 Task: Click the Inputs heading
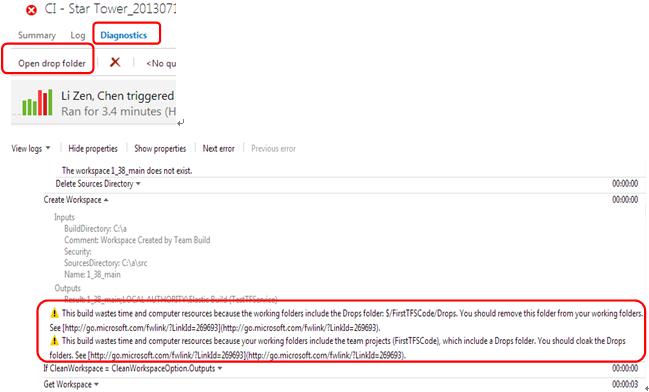(65, 217)
